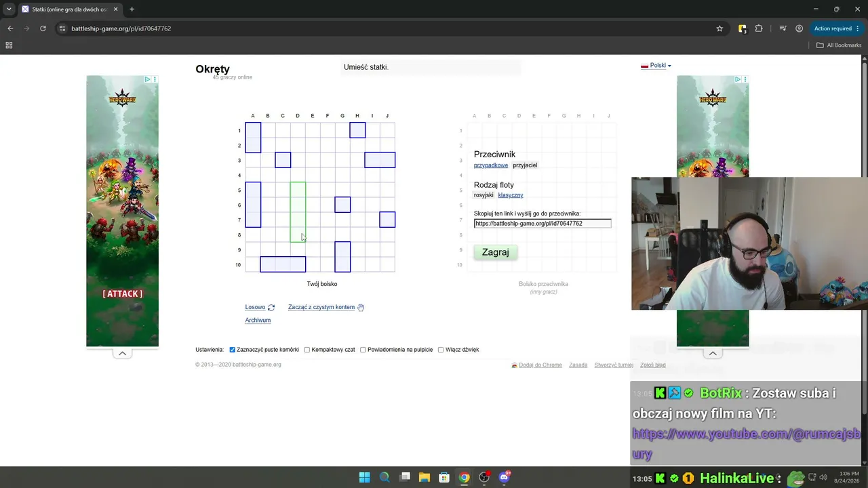Open the Windows Start menu
This screenshot has height=488, width=868.
point(364,477)
